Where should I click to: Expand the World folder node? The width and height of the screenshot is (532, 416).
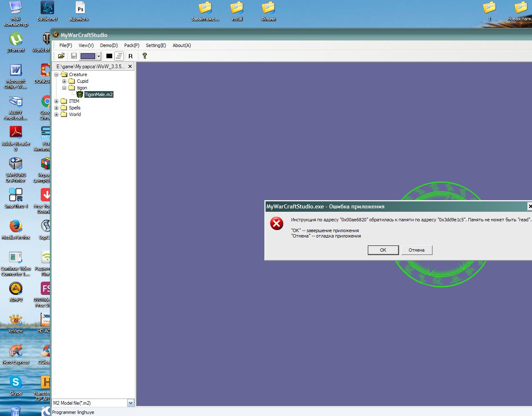57,114
